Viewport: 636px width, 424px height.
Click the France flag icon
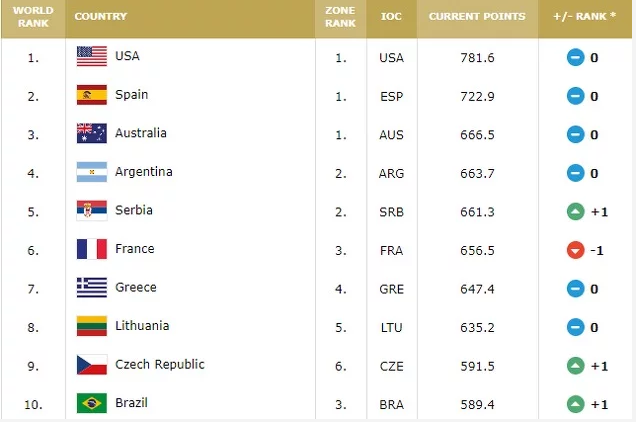tap(92, 249)
